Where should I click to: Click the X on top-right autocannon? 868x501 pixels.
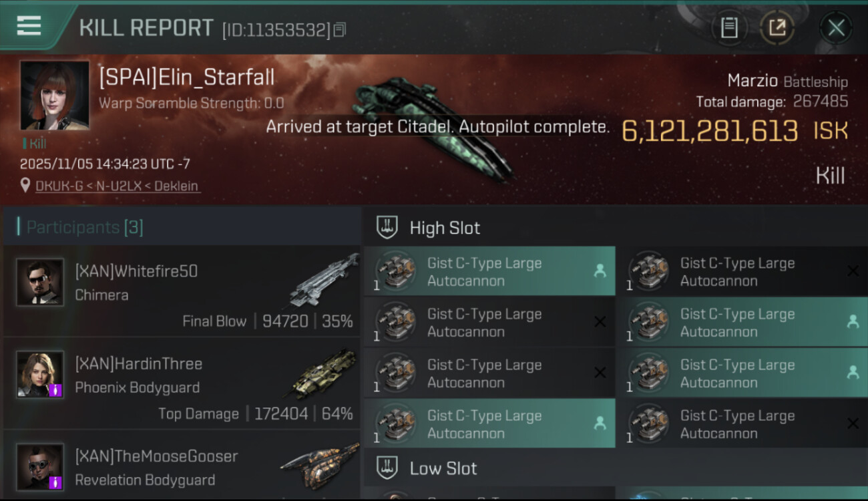click(x=853, y=271)
